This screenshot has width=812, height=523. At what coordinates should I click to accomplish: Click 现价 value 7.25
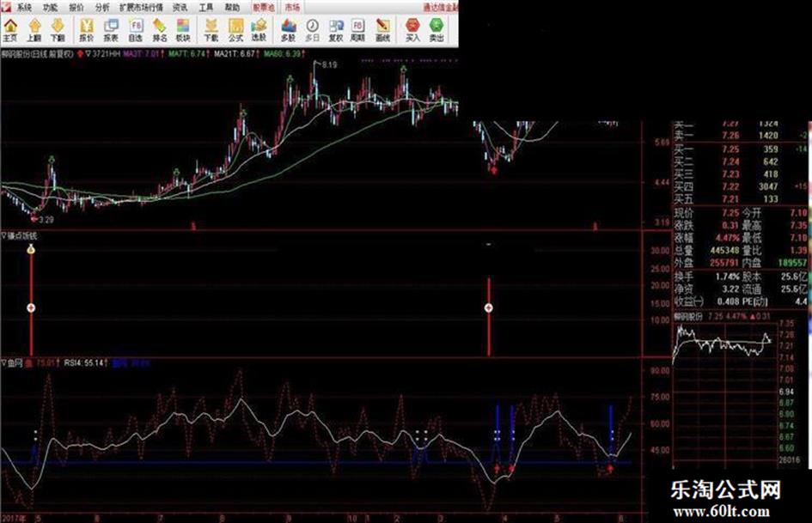pyautogui.click(x=730, y=213)
